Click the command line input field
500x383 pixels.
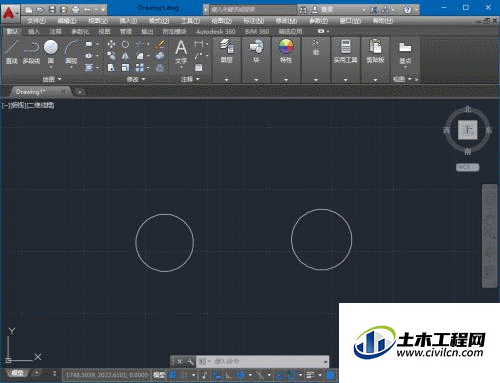tap(262, 361)
